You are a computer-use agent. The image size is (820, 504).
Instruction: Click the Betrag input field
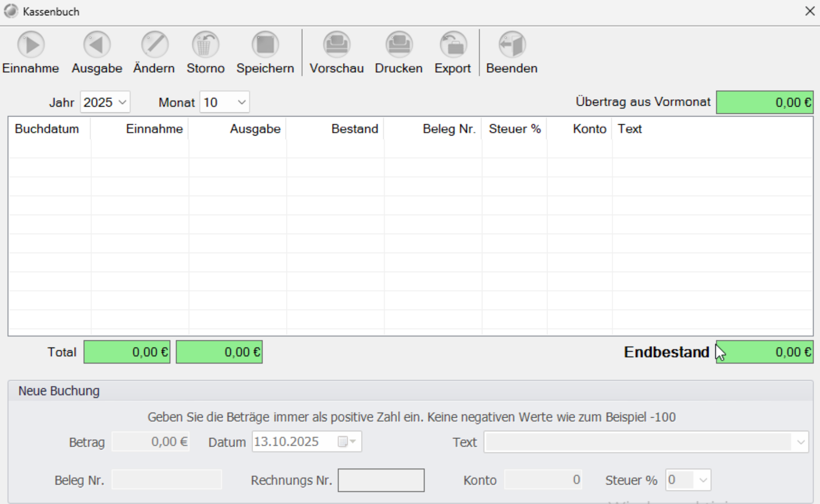(x=150, y=442)
